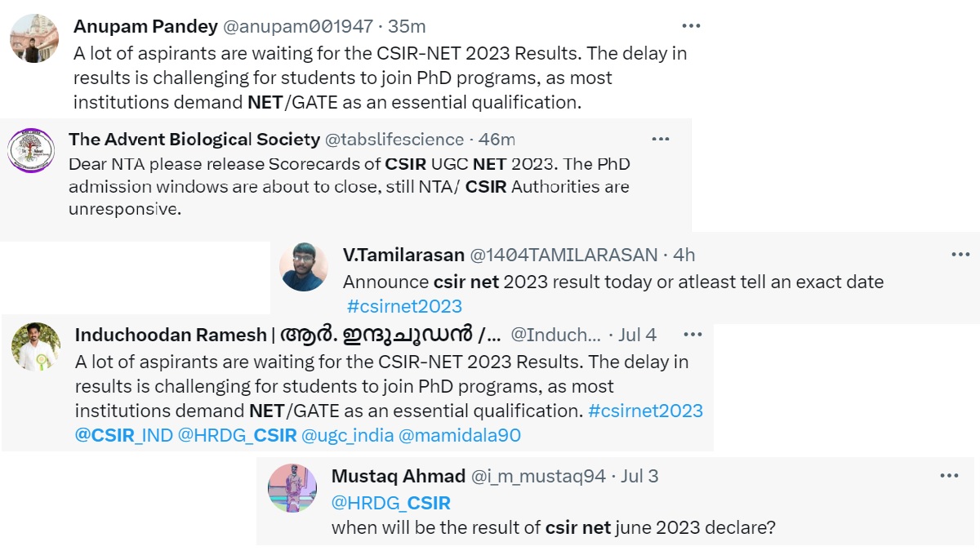Select the @i_m_mustaq94 username handle
The width and height of the screenshot is (980, 551).
[x=539, y=476]
